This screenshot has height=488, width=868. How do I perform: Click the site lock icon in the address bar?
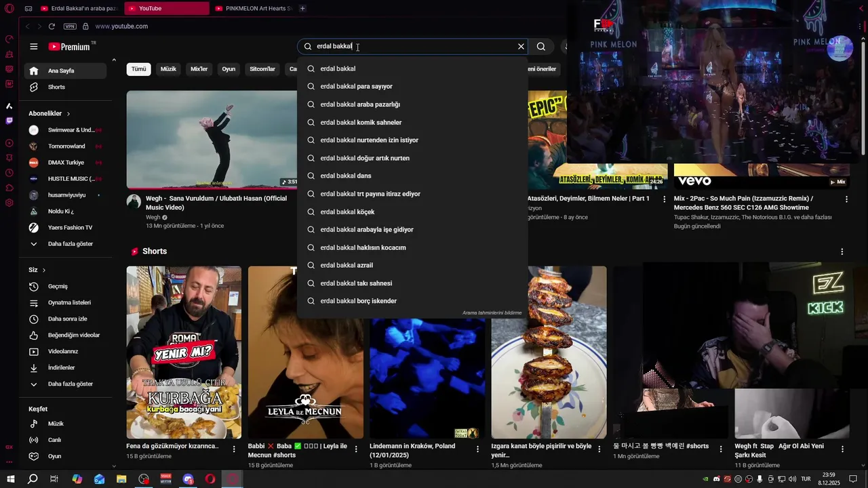pyautogui.click(x=85, y=26)
